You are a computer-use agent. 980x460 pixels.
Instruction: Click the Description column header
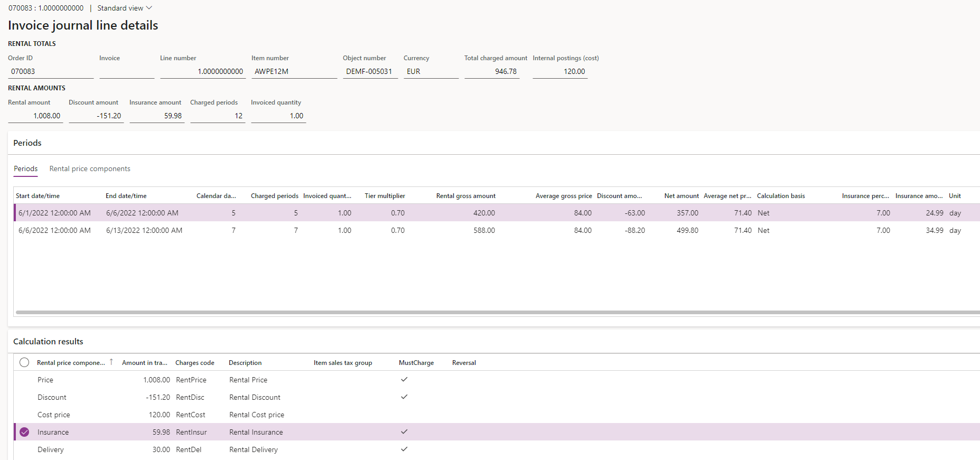tap(245, 362)
